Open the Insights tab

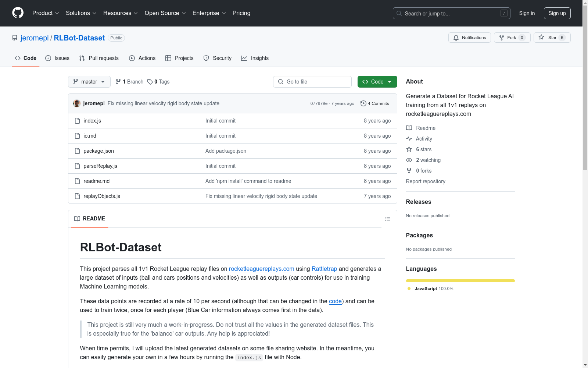255,58
